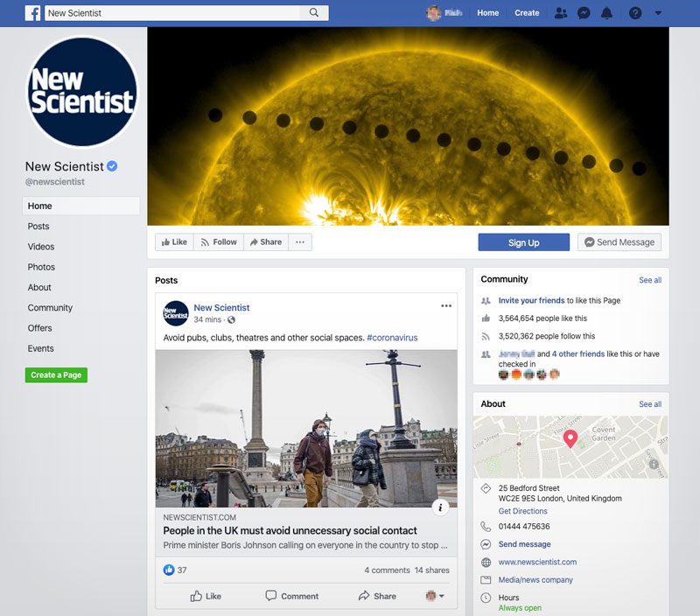Screen dimensions: 700x616
Task: Click the user profile avatar in the top bar
Action: 433,13
